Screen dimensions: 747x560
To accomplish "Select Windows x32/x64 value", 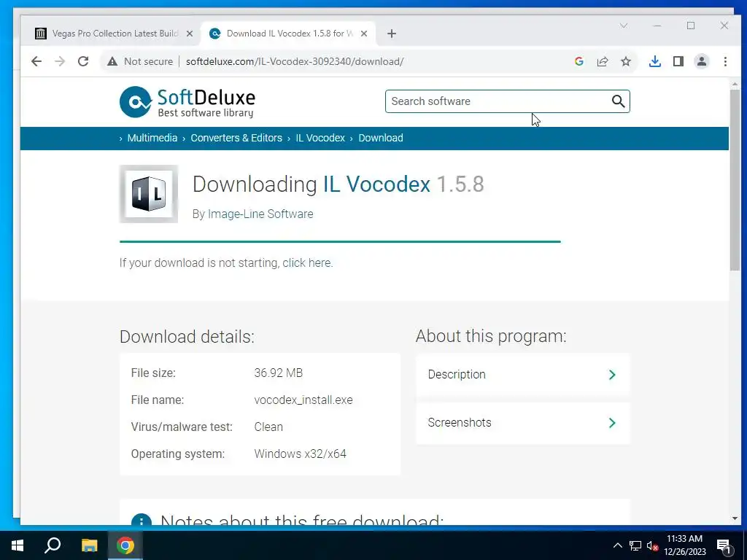I will (300, 454).
